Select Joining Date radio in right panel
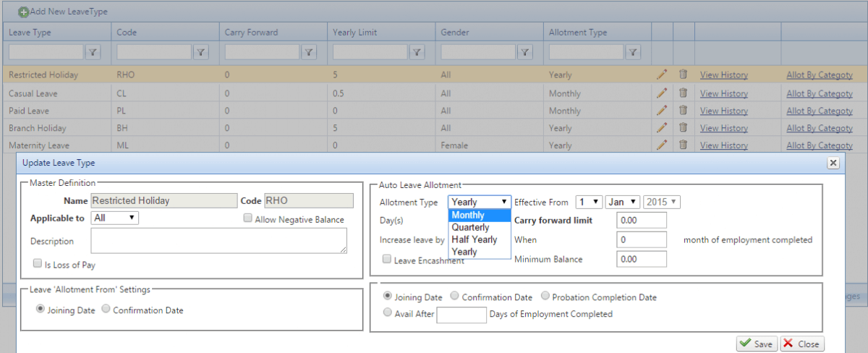 pos(388,296)
